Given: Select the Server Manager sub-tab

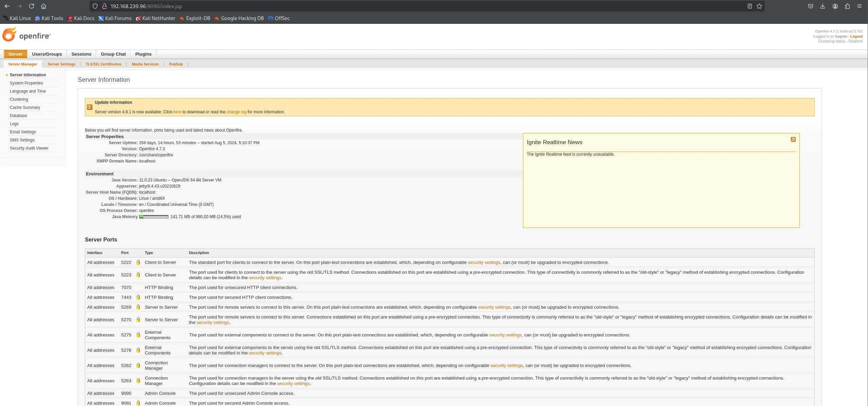Looking at the screenshot, I should (23, 64).
